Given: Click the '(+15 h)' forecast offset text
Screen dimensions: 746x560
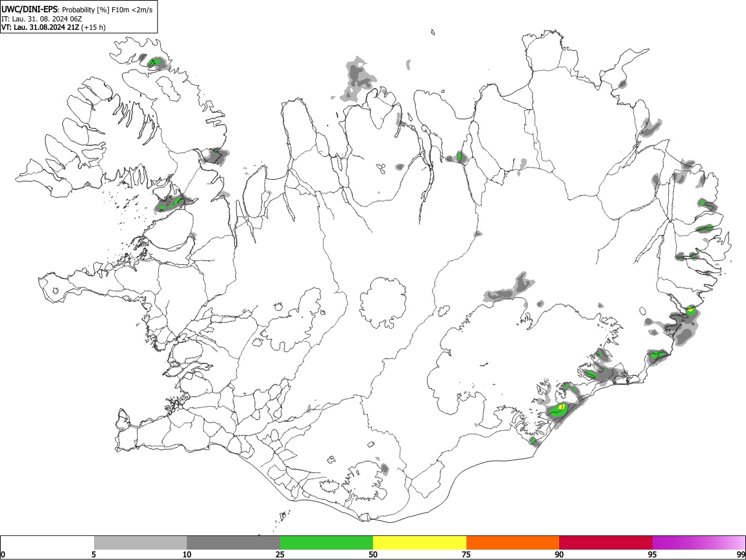Looking at the screenshot, I should pos(93,27).
